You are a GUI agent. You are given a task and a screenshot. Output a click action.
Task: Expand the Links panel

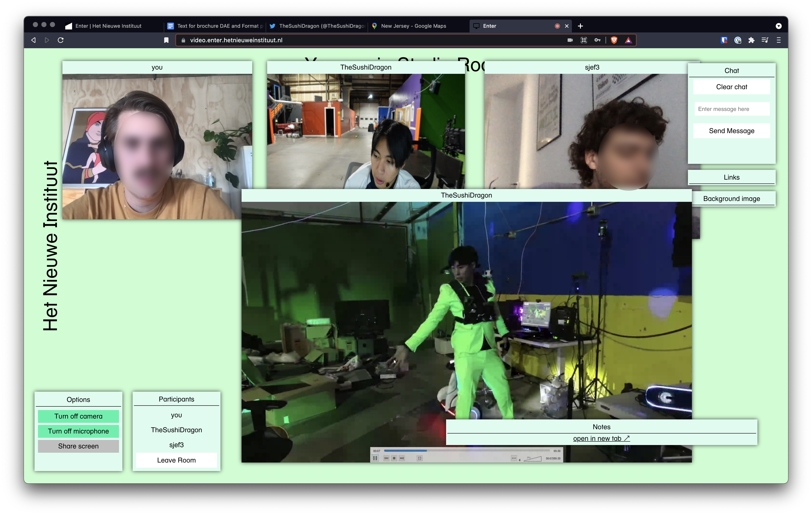(731, 177)
